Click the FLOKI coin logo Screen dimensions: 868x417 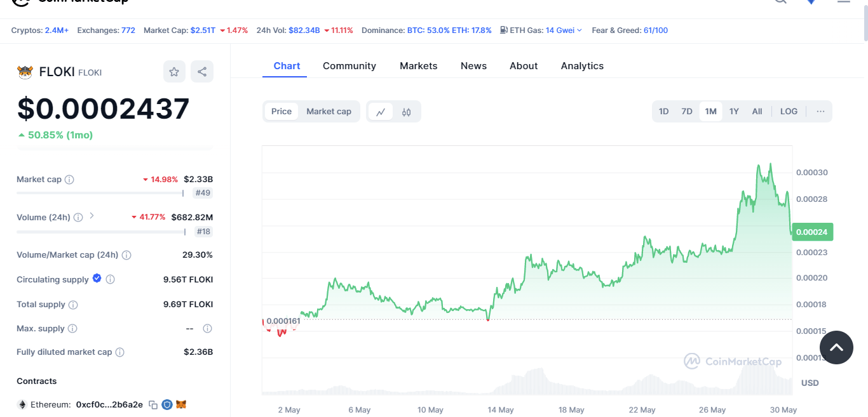click(25, 72)
